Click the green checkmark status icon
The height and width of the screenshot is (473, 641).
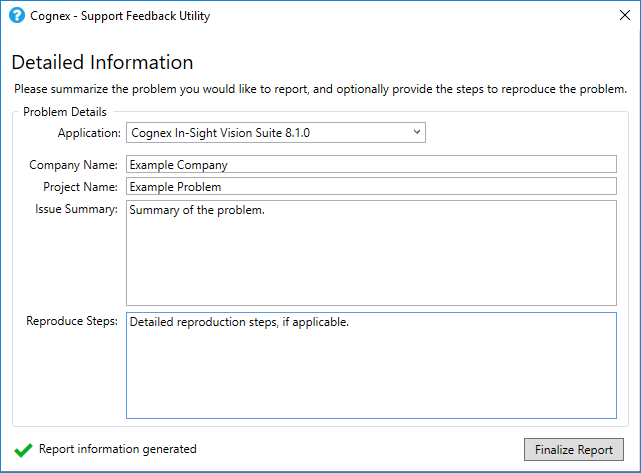coord(22,450)
